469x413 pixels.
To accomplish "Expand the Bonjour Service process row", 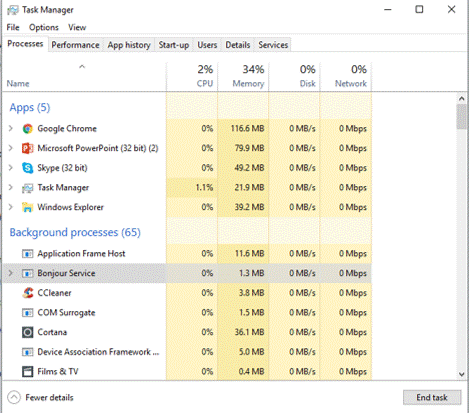I will (x=11, y=273).
